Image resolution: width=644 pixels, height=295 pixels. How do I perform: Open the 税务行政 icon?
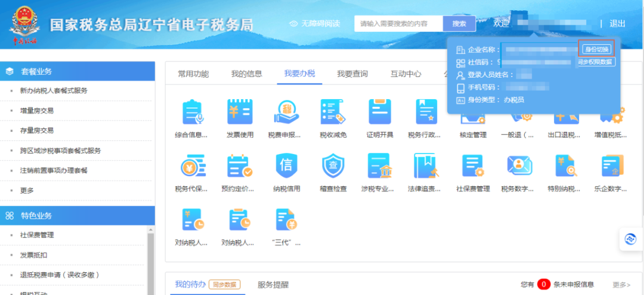pos(426,112)
